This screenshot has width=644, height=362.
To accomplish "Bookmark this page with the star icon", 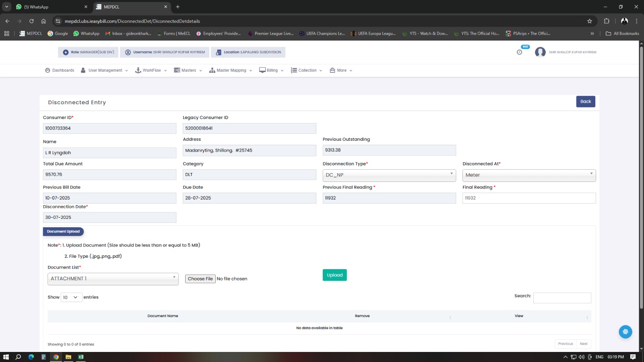I will (x=590, y=21).
